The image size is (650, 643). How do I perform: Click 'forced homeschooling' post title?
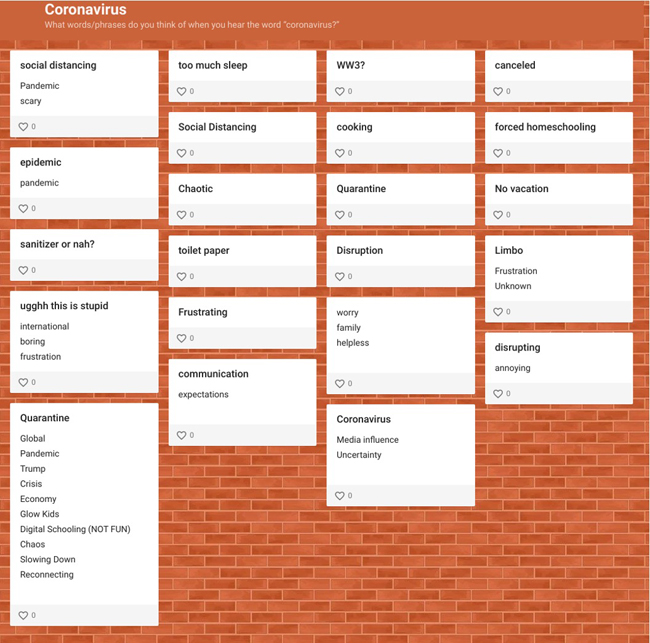545,127
